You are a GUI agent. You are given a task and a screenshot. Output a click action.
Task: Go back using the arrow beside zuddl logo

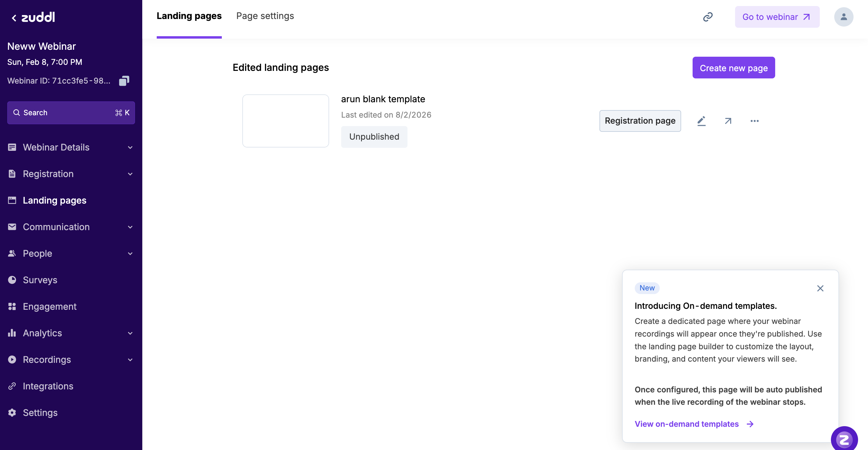click(14, 18)
